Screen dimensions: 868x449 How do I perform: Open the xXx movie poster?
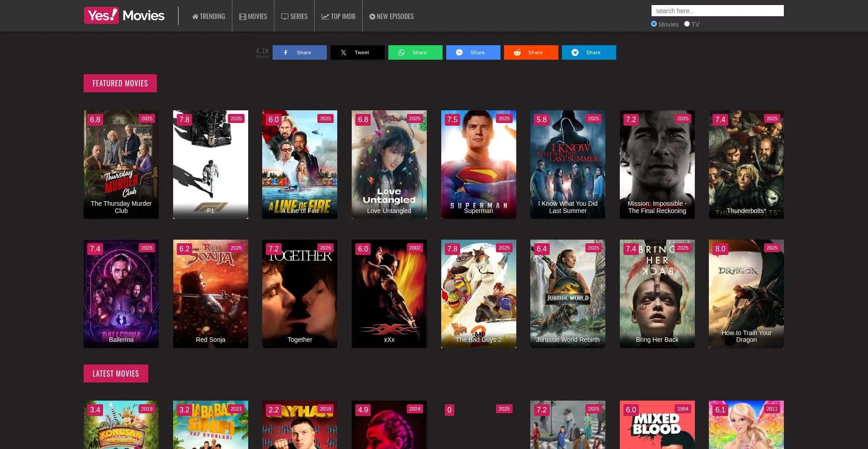389,294
